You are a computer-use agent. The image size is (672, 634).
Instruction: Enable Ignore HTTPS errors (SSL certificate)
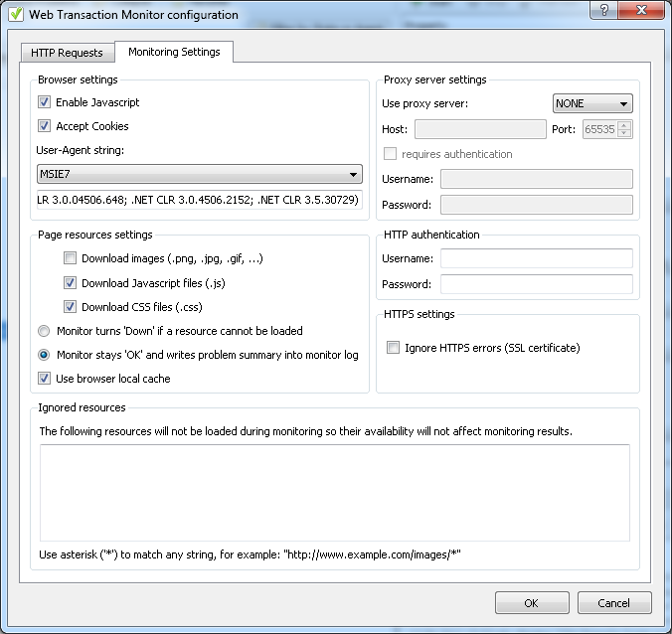(x=393, y=348)
